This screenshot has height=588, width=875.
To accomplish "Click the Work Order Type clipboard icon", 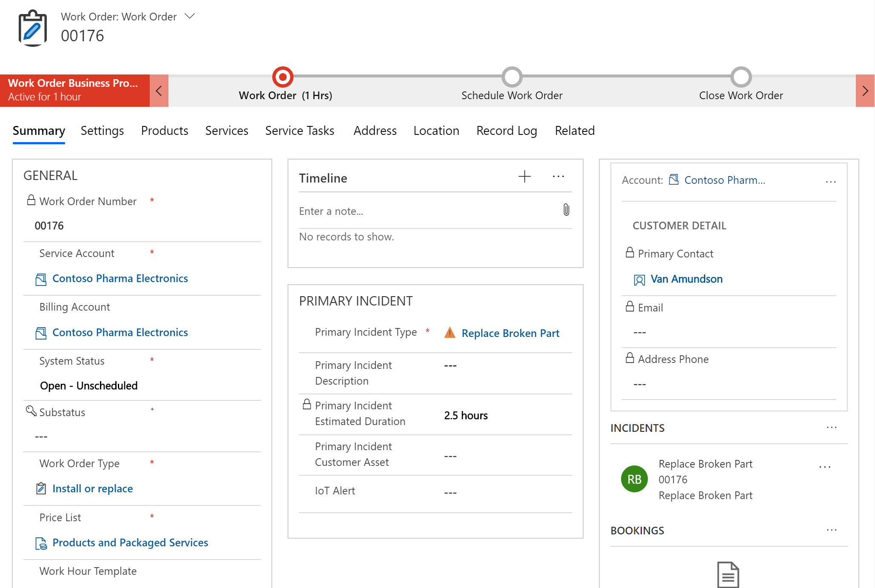I will 41,488.
